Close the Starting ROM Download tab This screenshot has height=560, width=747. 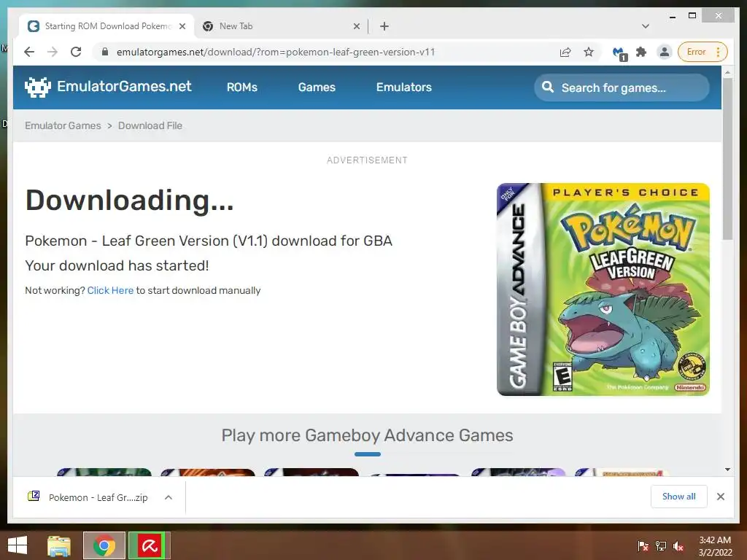pos(182,26)
